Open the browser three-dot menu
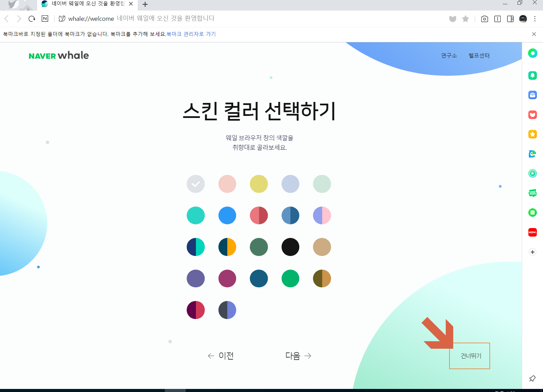 (x=535, y=19)
